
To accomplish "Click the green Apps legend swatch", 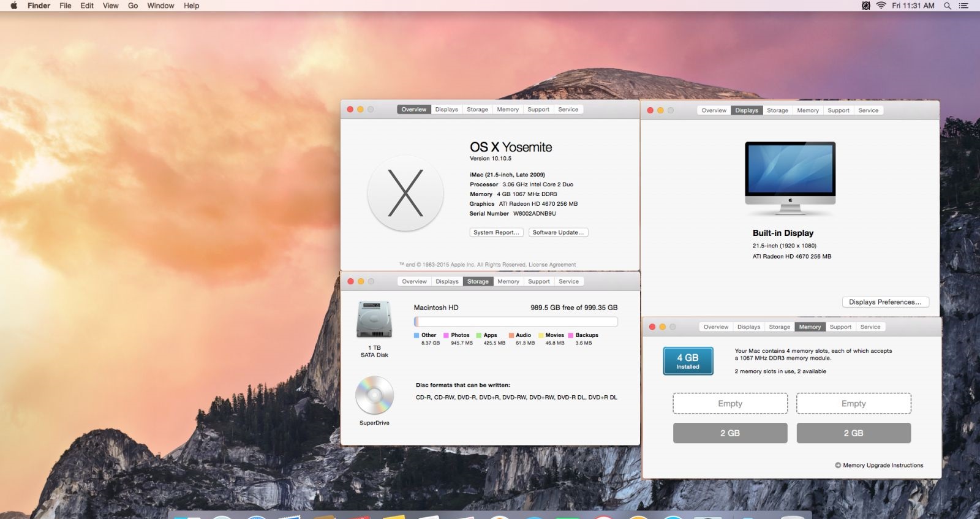I will [x=479, y=335].
